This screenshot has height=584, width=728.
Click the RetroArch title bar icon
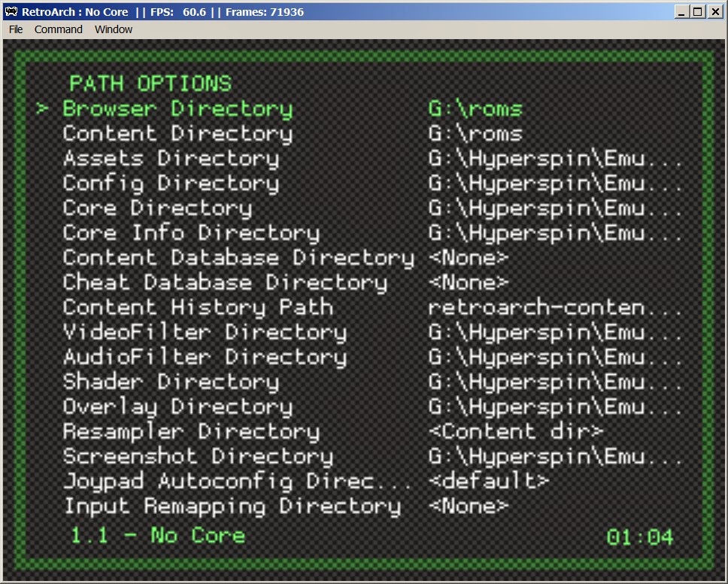pyautogui.click(x=11, y=11)
